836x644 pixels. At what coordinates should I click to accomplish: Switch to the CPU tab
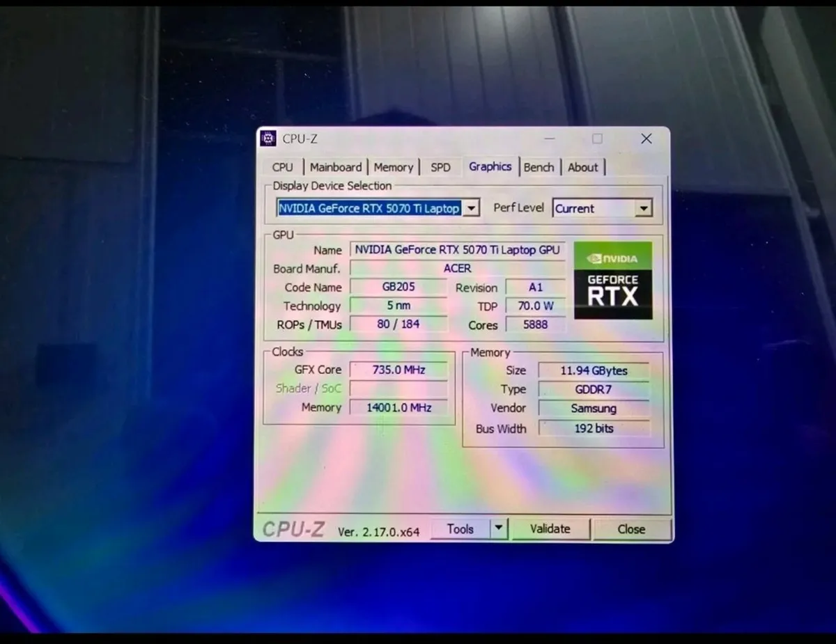281,167
